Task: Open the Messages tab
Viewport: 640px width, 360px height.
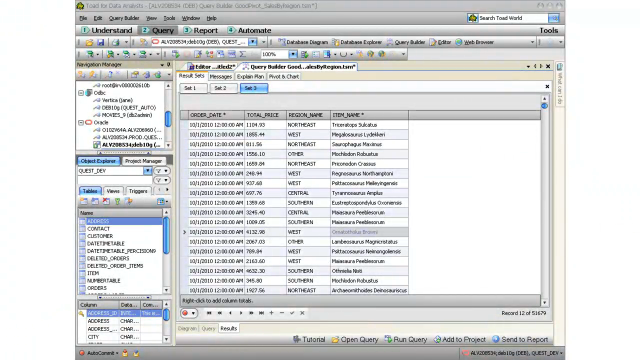Action: pos(220,76)
